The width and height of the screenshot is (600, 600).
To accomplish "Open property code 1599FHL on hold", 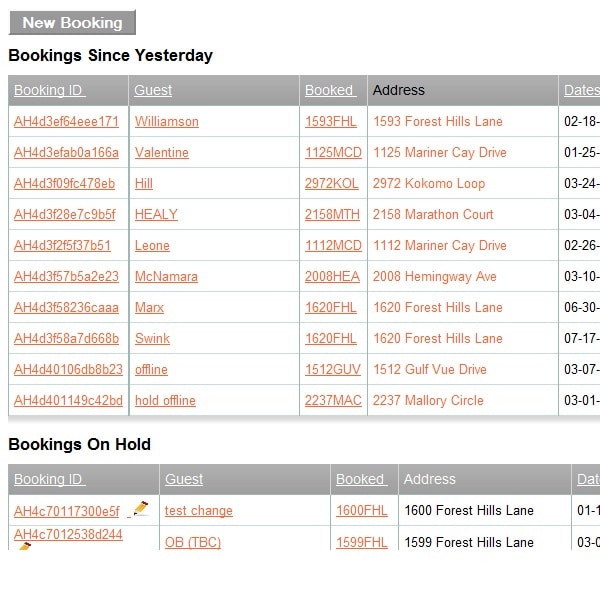I will pos(362,543).
